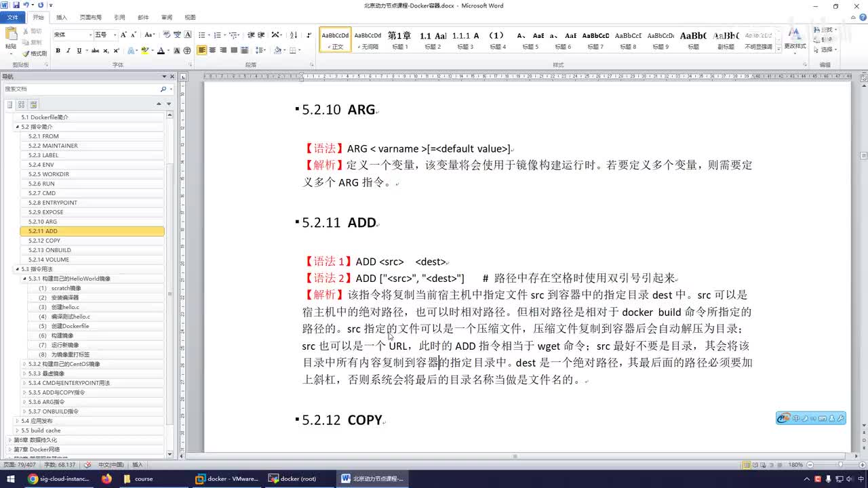Open the 文件 (File) tab

pos(12,18)
